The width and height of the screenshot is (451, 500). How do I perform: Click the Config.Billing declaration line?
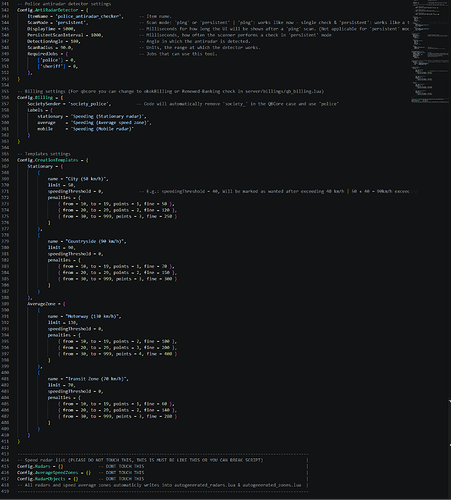pos(40,98)
